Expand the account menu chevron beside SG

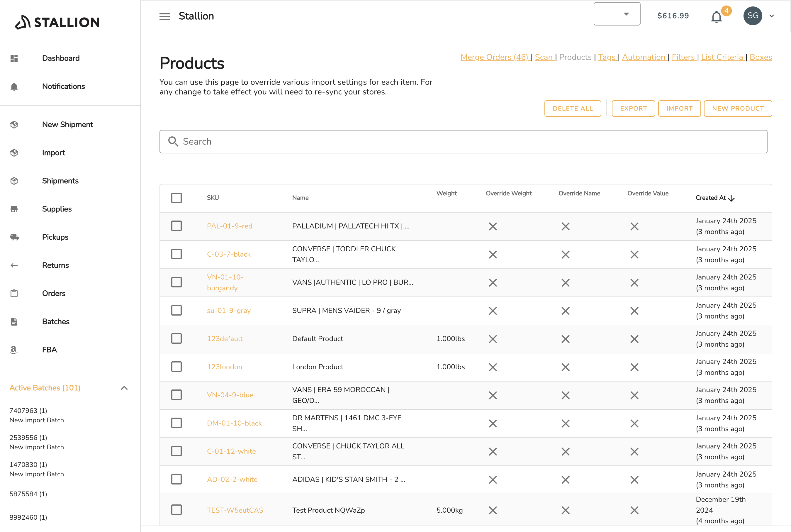[772, 16]
